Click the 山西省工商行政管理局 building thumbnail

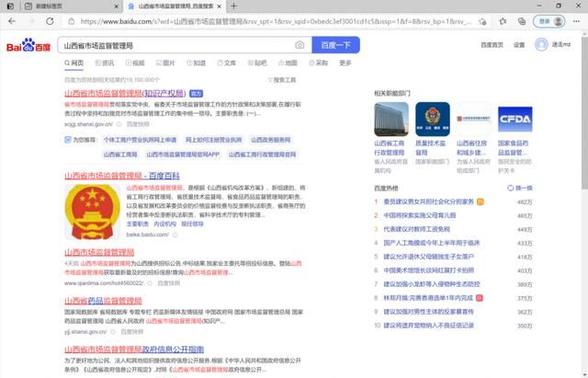point(391,120)
